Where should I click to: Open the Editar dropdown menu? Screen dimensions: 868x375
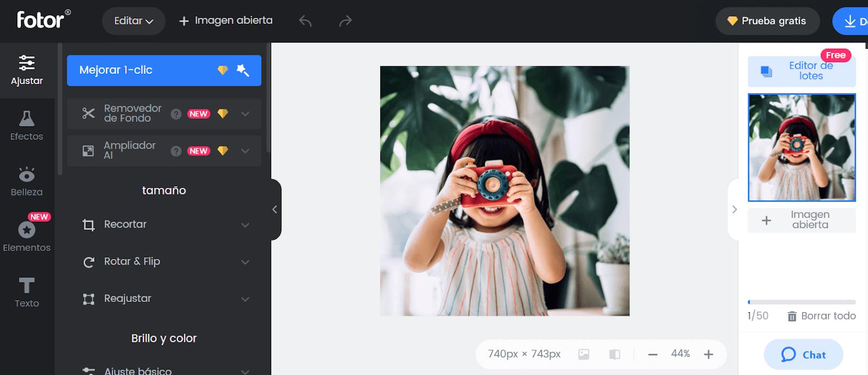(x=133, y=21)
